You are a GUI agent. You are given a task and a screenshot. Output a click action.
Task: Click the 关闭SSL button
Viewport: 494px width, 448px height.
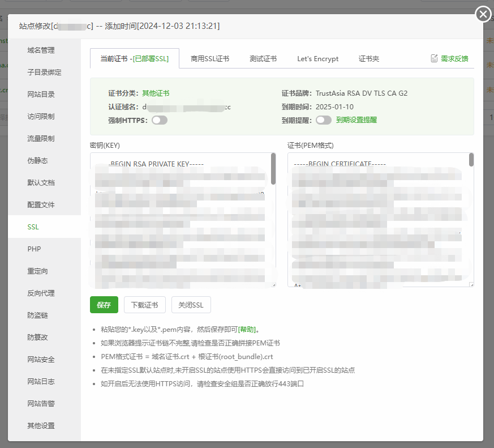pos(191,305)
